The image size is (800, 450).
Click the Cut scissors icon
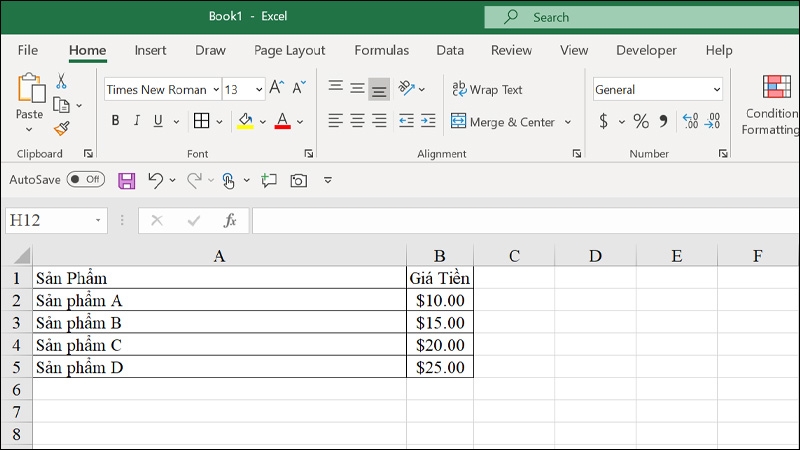(61, 82)
